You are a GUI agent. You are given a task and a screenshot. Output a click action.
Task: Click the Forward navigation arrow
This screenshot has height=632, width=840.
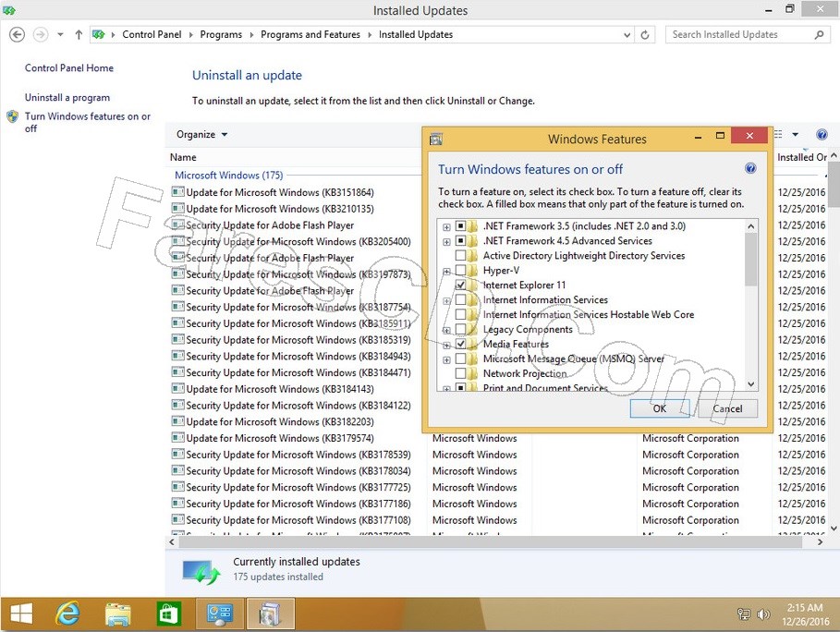click(x=40, y=35)
